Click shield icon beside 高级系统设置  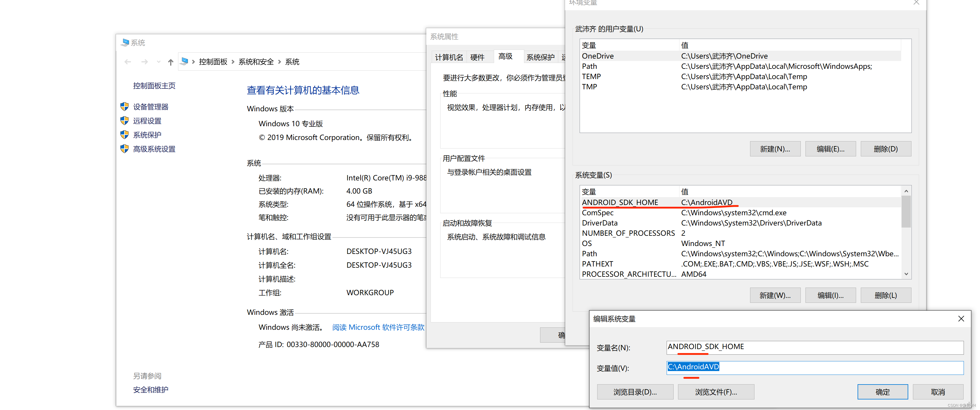pyautogui.click(x=124, y=149)
